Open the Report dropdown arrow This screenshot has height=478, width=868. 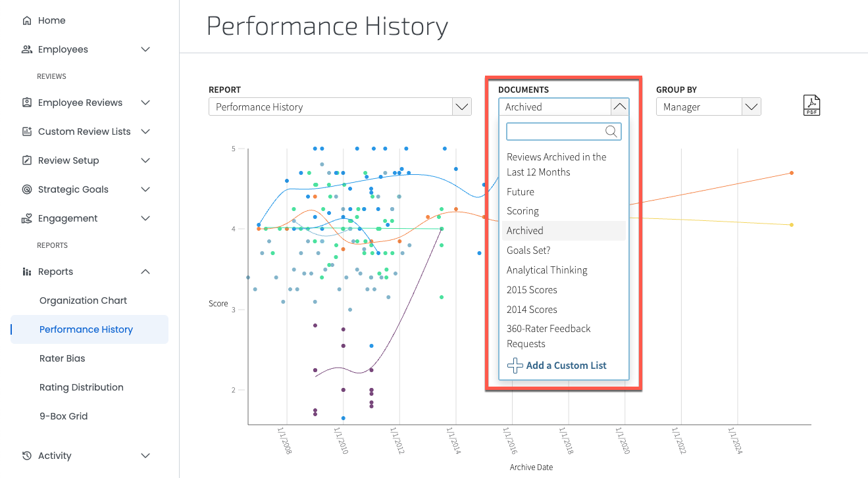click(x=462, y=107)
